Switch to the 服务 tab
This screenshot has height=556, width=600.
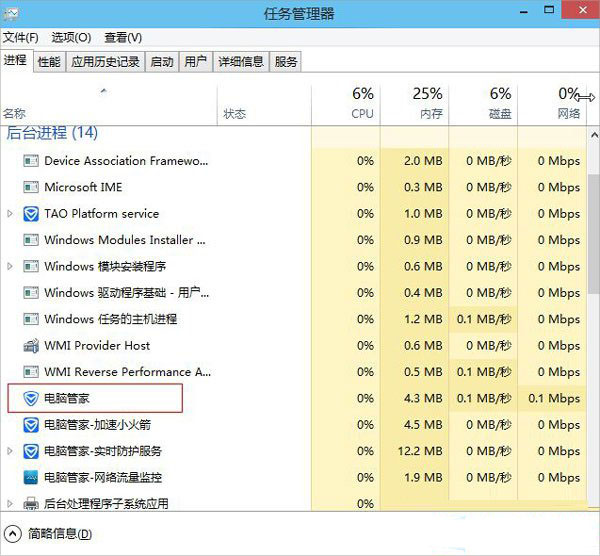(285, 62)
